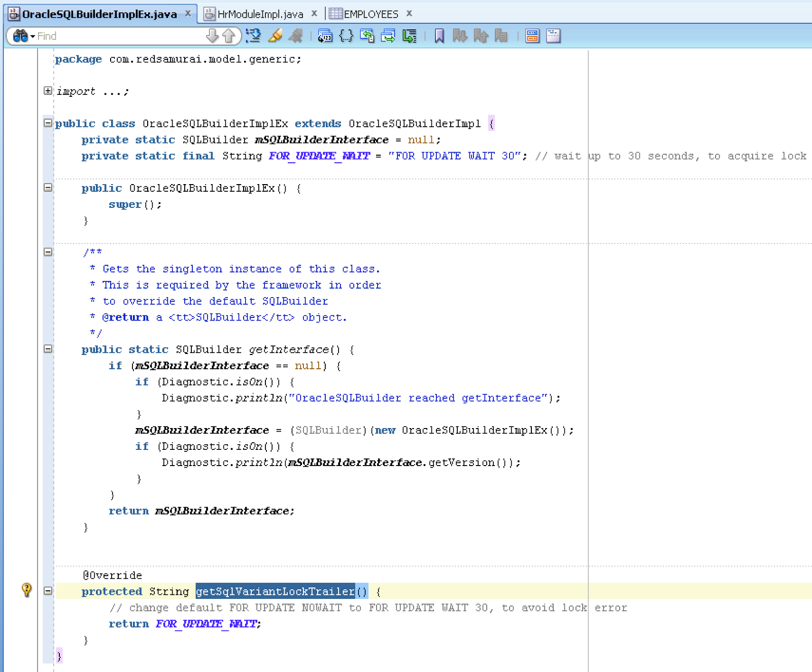Click the Go to Next Bookmark icon
The width and height of the screenshot is (812, 672).
(459, 36)
